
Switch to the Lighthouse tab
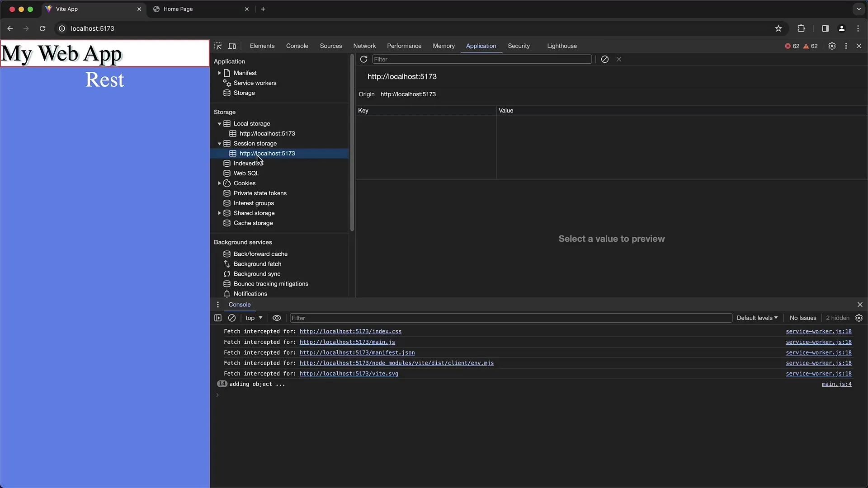(562, 46)
